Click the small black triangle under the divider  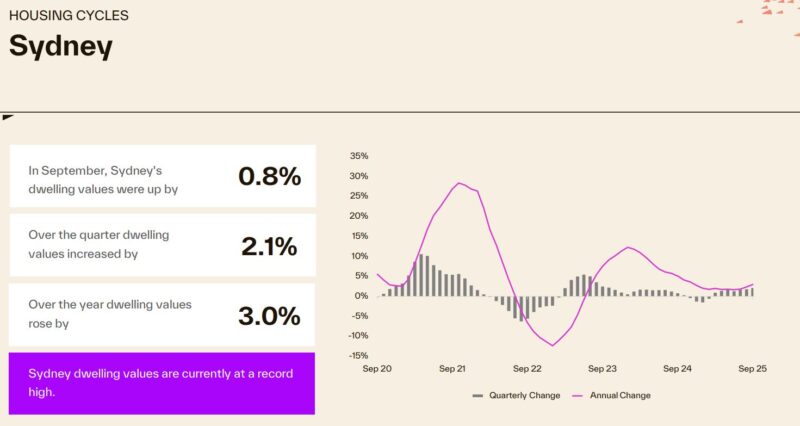tap(8, 117)
